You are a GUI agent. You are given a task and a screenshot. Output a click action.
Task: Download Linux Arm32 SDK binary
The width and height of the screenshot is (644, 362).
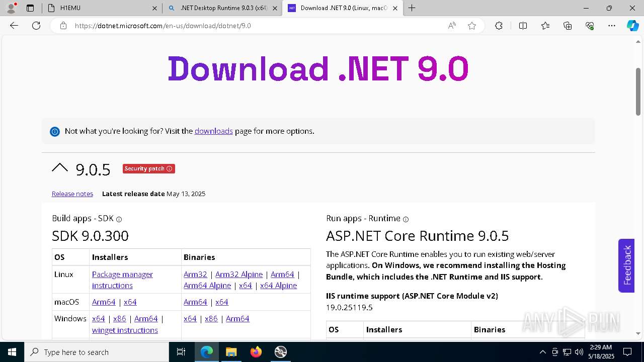(x=195, y=275)
